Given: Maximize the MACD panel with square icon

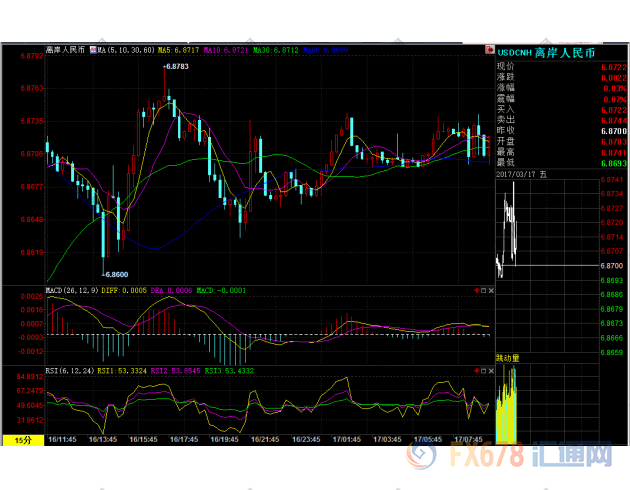Looking at the screenshot, I should (x=484, y=291).
